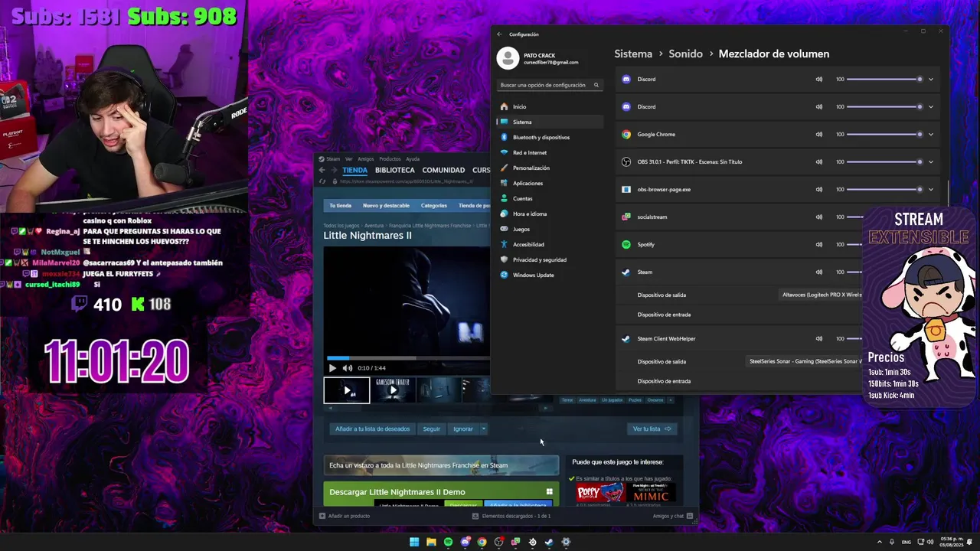
Task: Go forward in the Steam browser
Action: point(333,170)
